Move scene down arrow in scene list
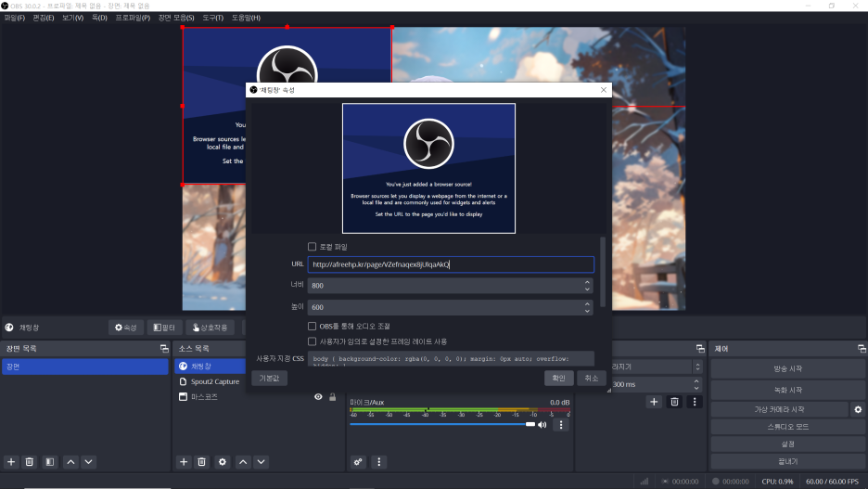868x489 pixels. 89,462
